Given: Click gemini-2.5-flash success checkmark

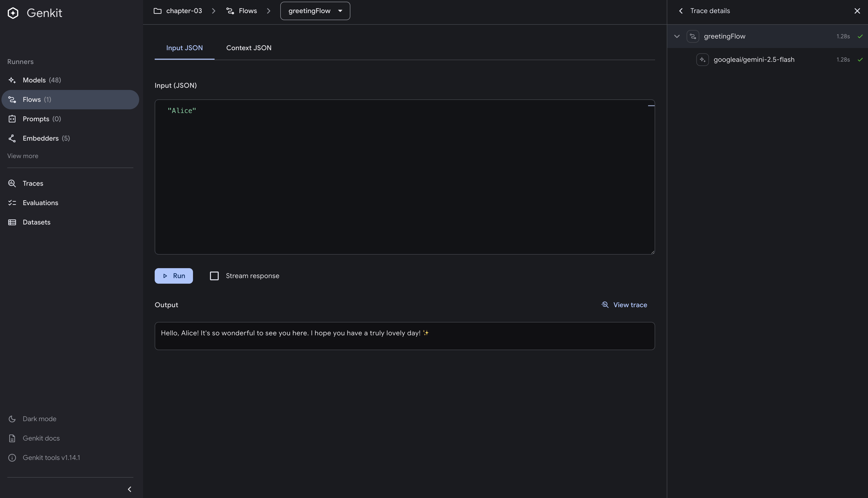Looking at the screenshot, I should pyautogui.click(x=860, y=59).
